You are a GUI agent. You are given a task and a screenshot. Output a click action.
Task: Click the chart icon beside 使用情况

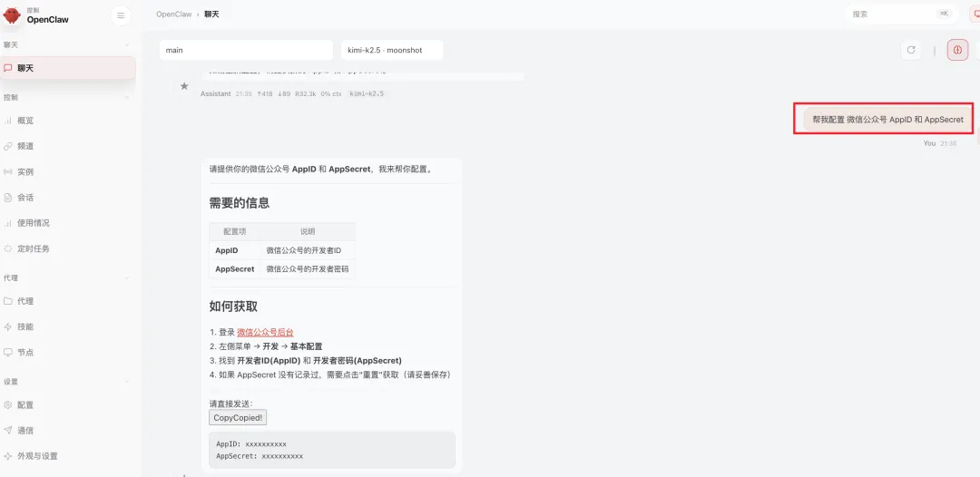[x=8, y=223]
